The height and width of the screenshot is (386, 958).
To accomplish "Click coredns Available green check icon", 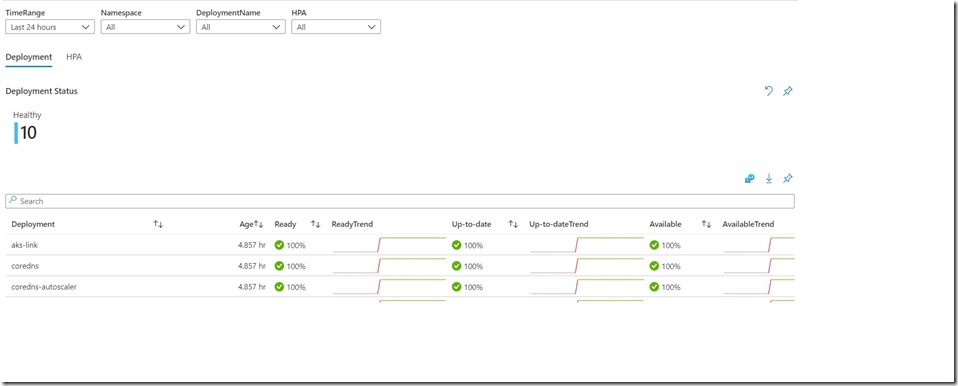I will click(x=654, y=266).
